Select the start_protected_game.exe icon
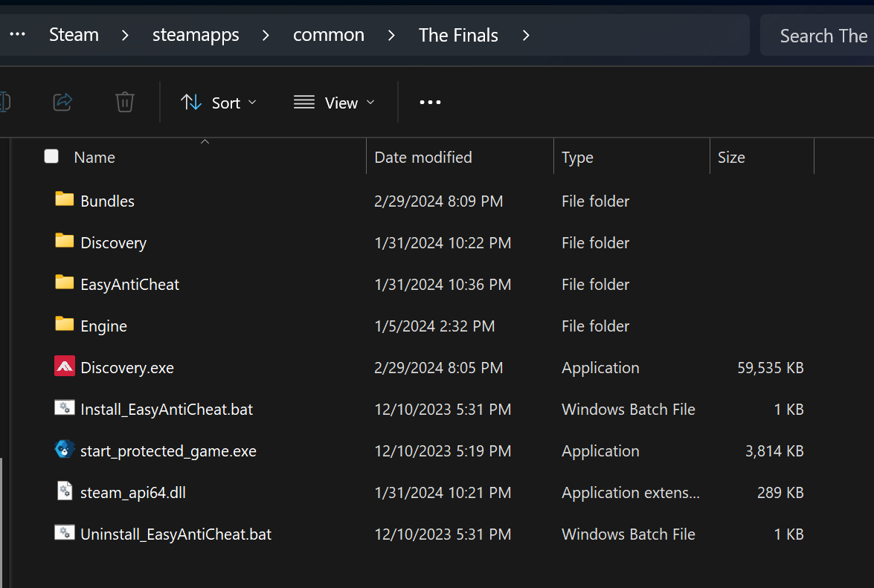The height and width of the screenshot is (588, 874). pos(65,449)
